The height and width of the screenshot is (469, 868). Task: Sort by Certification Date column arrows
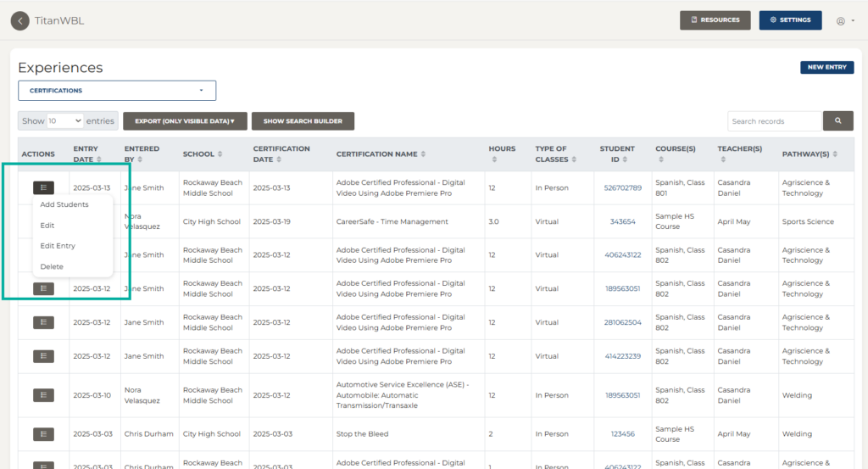pos(279,159)
